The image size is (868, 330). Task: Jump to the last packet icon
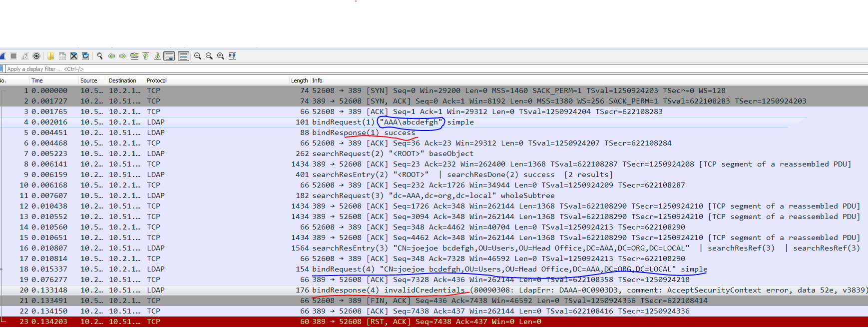click(x=157, y=56)
